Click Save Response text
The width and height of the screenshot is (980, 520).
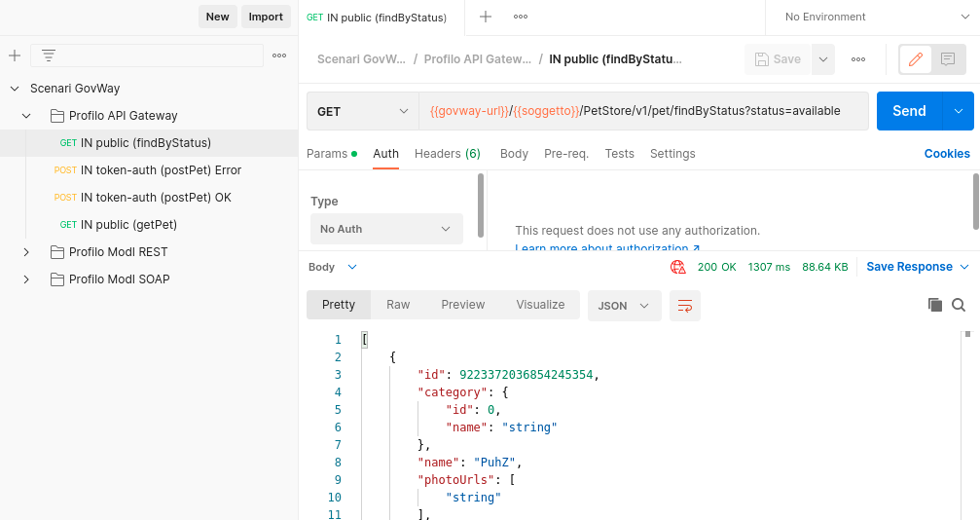point(909,267)
